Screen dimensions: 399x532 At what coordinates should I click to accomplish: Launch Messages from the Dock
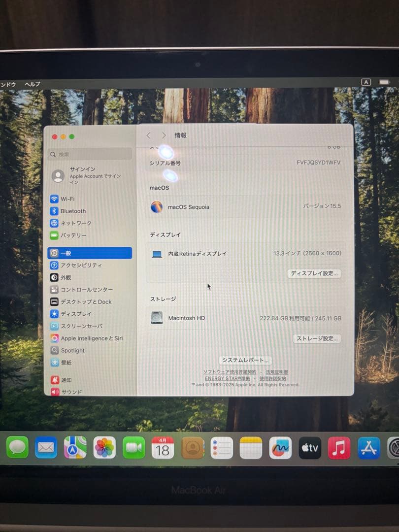(x=17, y=447)
